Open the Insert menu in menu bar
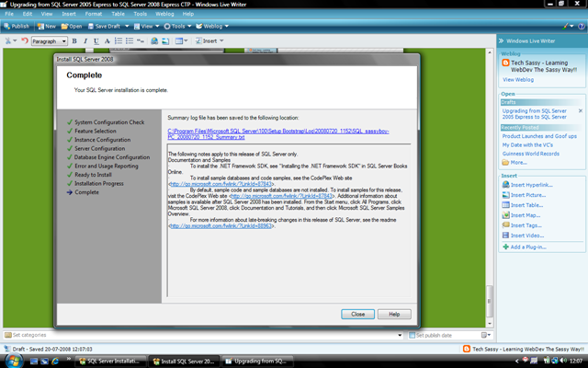The height and width of the screenshot is (368, 588). click(69, 14)
